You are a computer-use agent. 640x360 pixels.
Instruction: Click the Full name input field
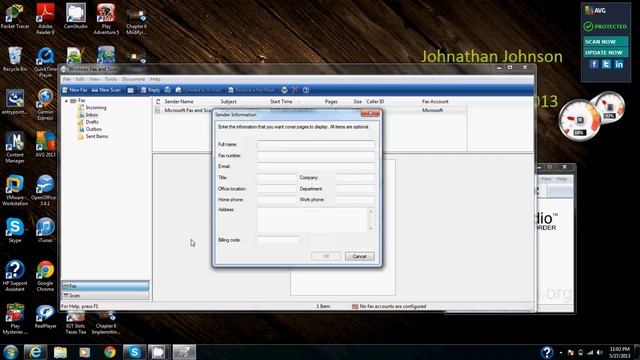pyautogui.click(x=316, y=144)
